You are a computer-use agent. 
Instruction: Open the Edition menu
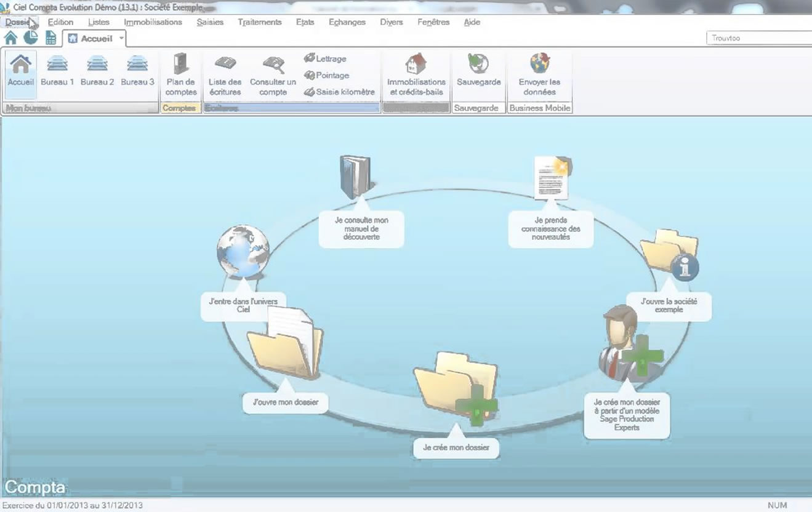(x=60, y=22)
